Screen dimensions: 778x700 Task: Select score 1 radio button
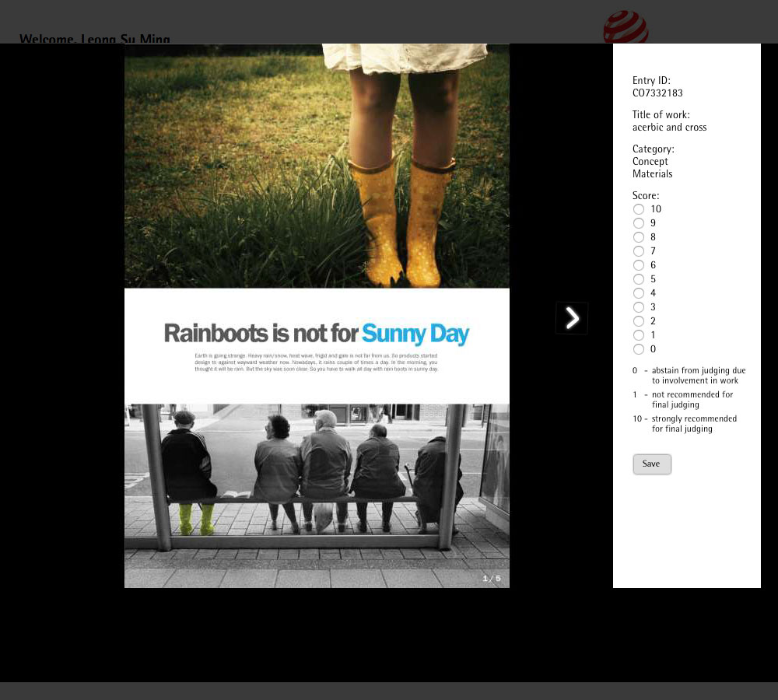pos(639,335)
